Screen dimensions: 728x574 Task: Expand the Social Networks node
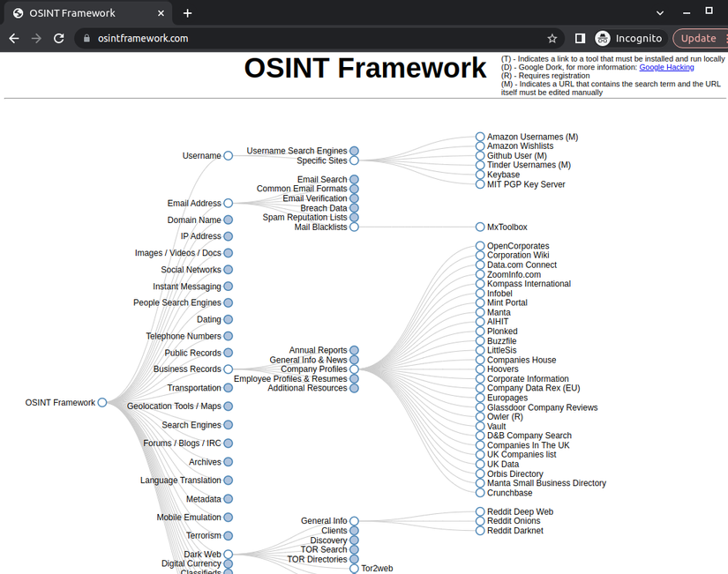pyautogui.click(x=228, y=270)
